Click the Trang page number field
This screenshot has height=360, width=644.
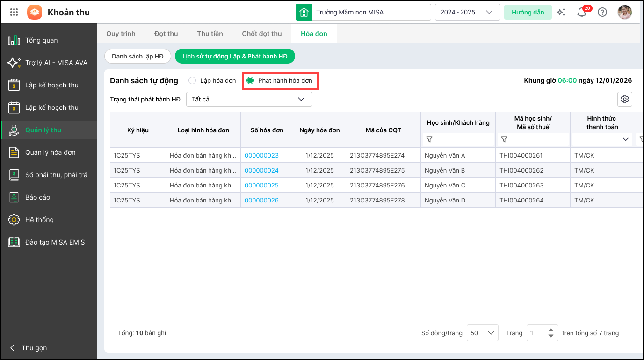point(536,333)
